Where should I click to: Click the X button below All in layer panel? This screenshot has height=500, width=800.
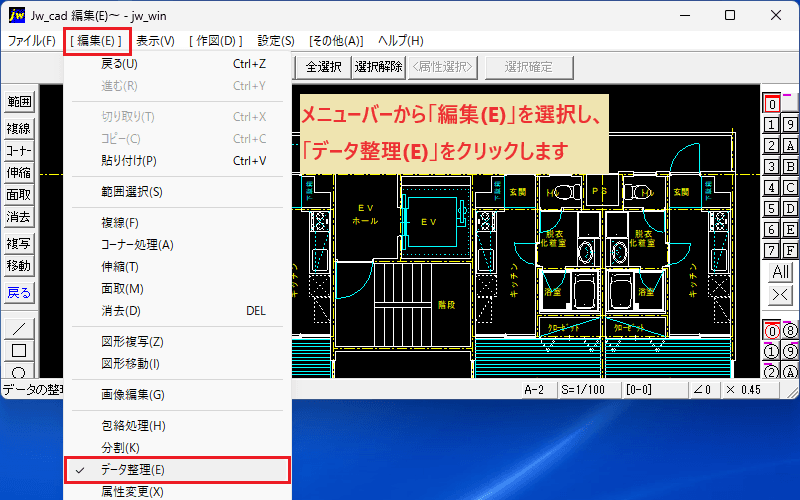click(x=780, y=294)
